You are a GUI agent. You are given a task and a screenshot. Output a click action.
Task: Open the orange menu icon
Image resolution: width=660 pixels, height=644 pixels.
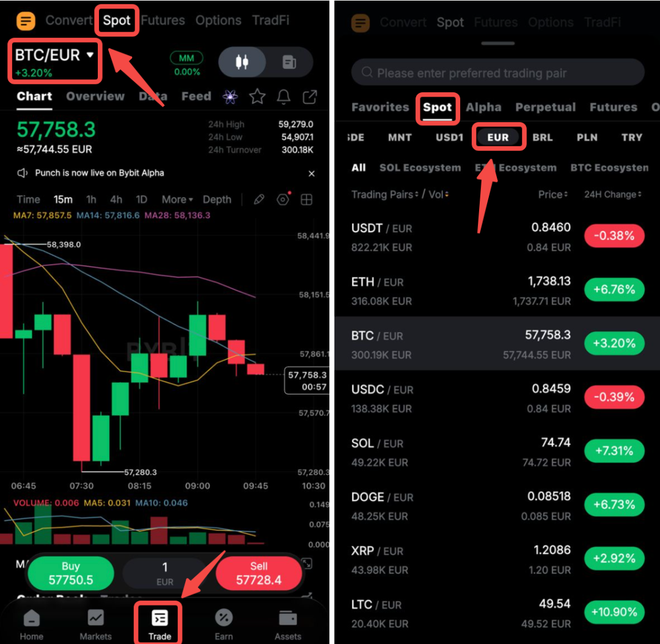point(26,20)
